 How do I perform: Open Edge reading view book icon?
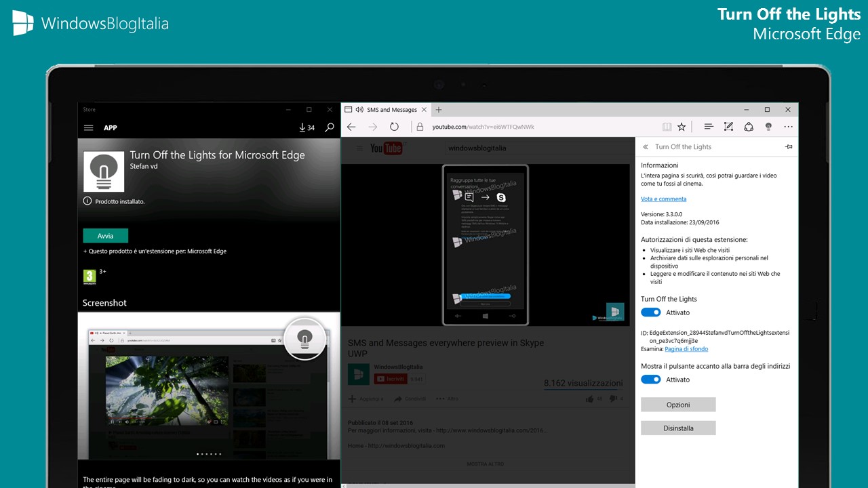[667, 127]
